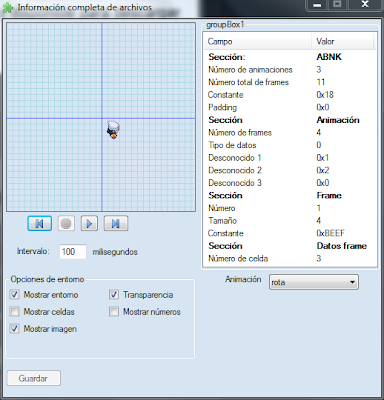The image size is (384, 400).
Task: Disable the Transparencia checkbox
Action: [x=114, y=295]
